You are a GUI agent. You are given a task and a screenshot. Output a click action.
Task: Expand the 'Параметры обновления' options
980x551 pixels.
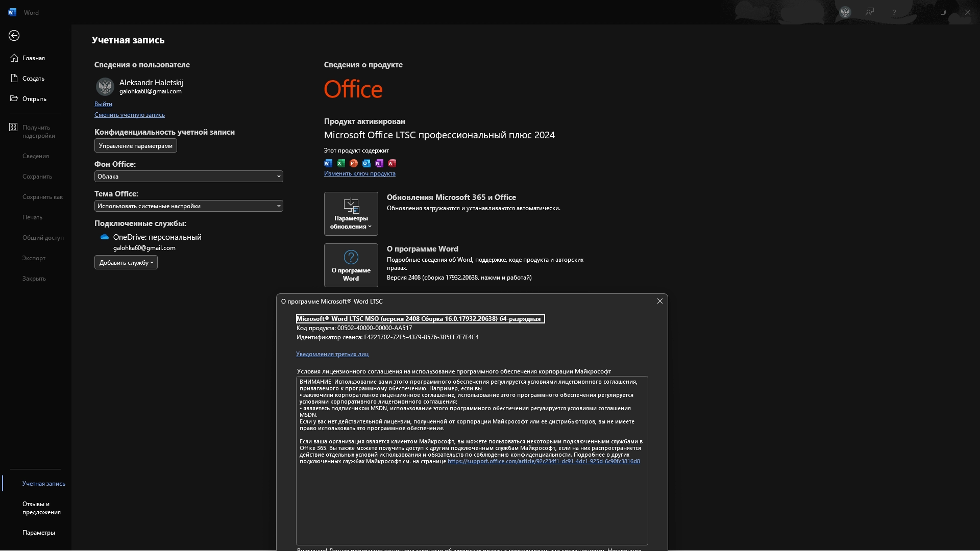click(351, 214)
